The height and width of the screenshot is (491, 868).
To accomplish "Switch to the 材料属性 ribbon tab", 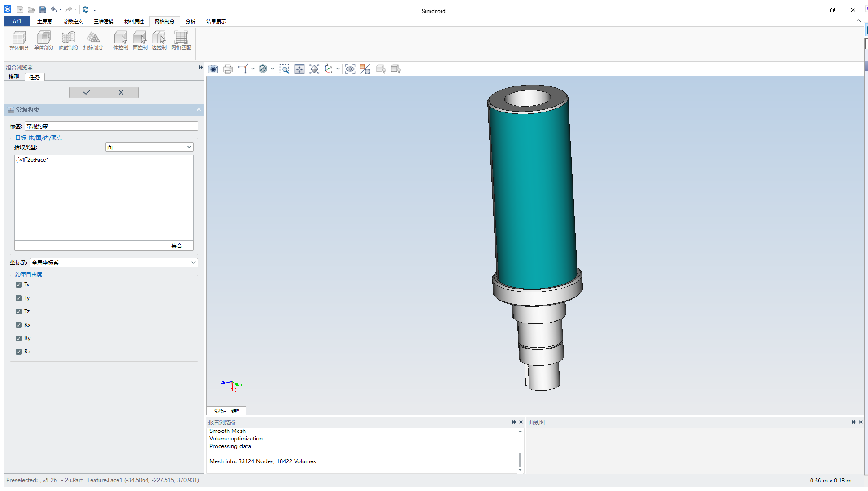I will [x=134, y=22].
